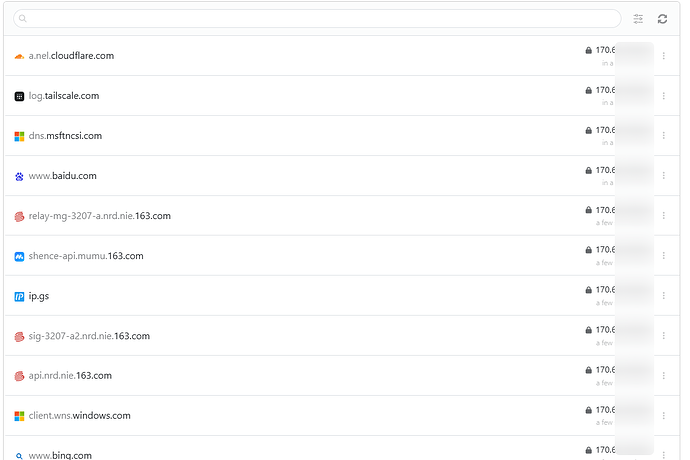
Task: Select api.nrd.nie.163.com row
Action: pyautogui.click(x=70, y=376)
